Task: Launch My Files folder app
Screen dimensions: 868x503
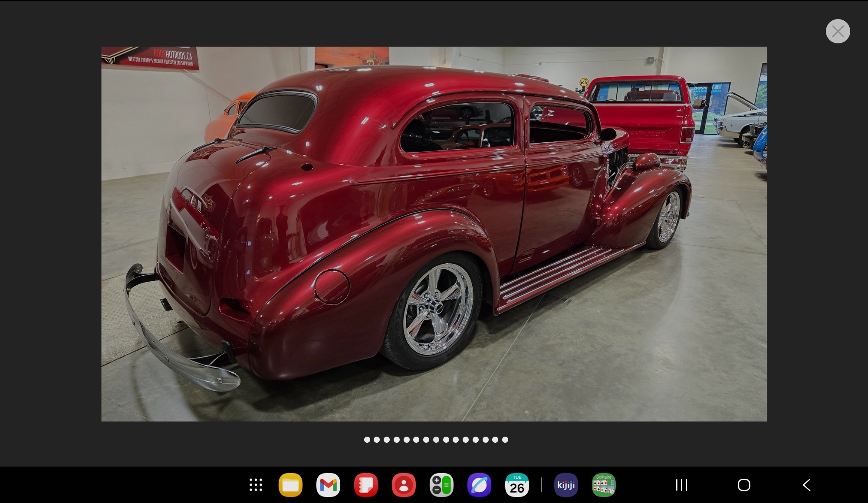Action: click(x=290, y=485)
